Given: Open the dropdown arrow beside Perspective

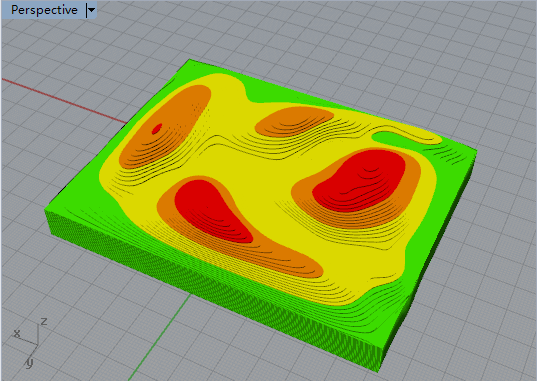Looking at the screenshot, I should [x=91, y=10].
